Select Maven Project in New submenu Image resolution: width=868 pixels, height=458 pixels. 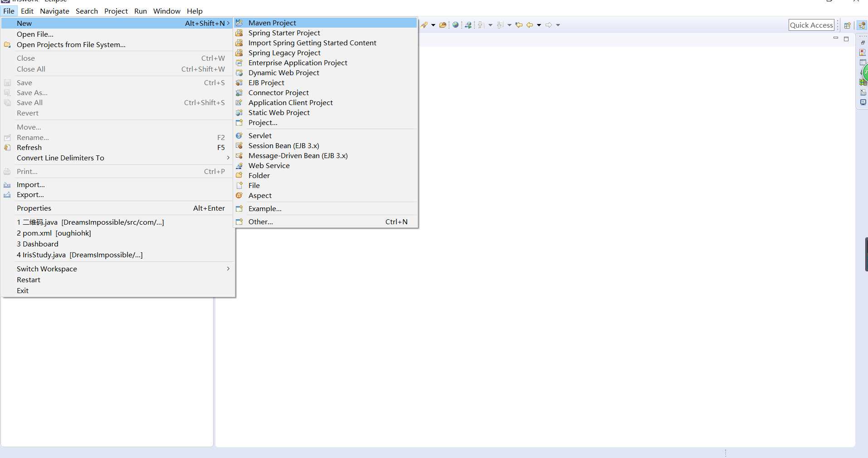(x=325, y=23)
